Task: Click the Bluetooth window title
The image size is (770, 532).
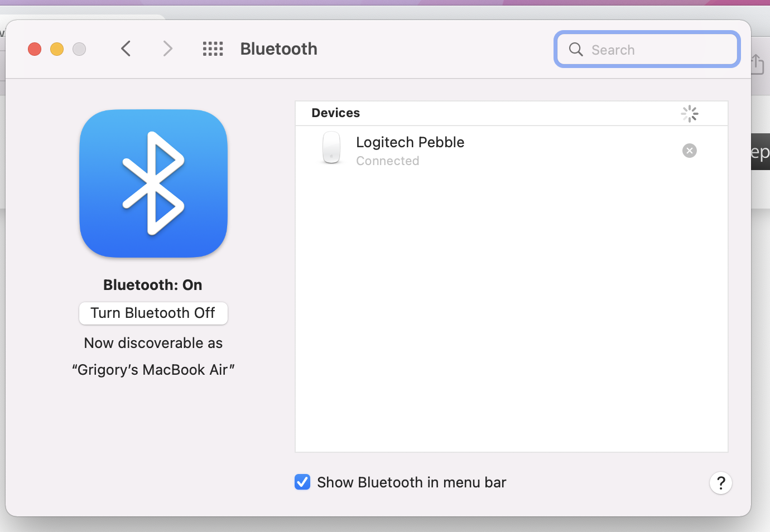Action: [279, 49]
